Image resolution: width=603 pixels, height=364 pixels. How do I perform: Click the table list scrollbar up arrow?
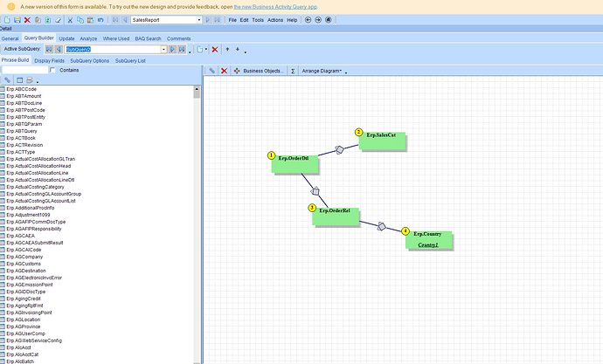point(197,89)
